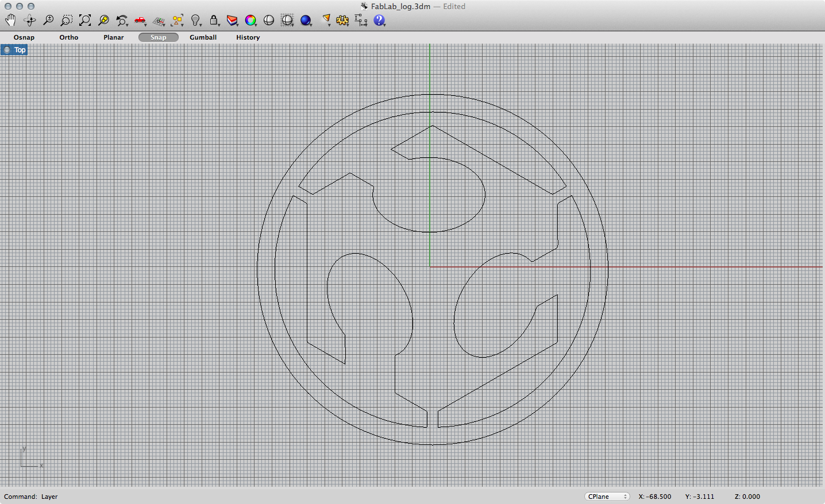825x504 pixels.
Task: Click the red car display icon
Action: point(140,21)
